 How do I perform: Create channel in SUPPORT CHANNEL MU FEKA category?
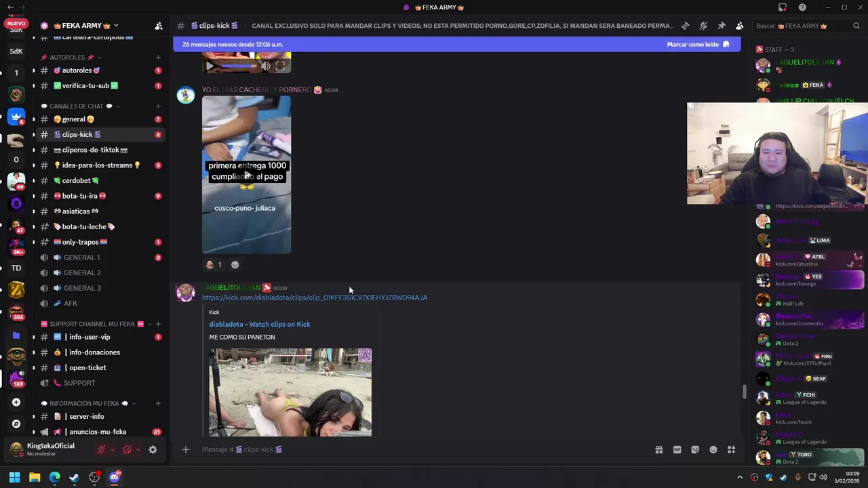pyautogui.click(x=158, y=324)
